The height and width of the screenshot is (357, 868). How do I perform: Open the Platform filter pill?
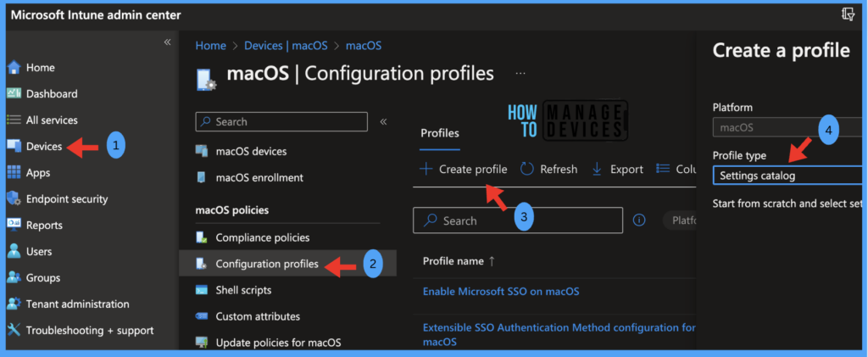tap(679, 220)
